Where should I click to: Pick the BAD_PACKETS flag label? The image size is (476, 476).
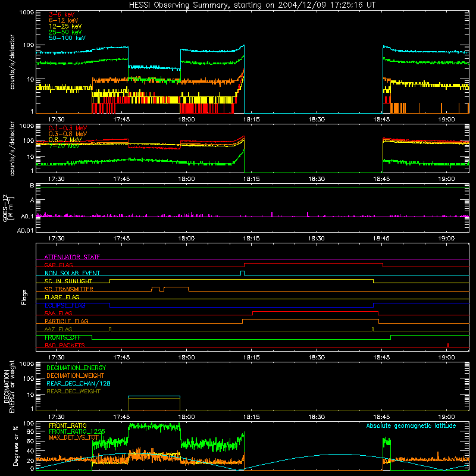[x=65, y=345]
